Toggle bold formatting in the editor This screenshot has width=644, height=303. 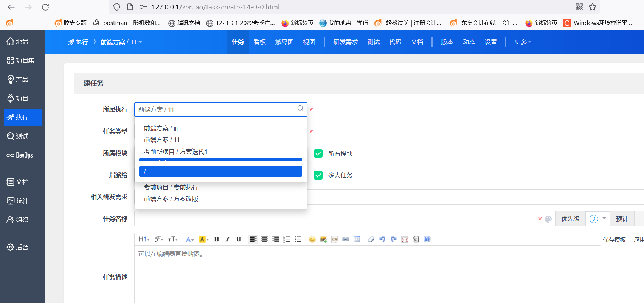coord(216,239)
